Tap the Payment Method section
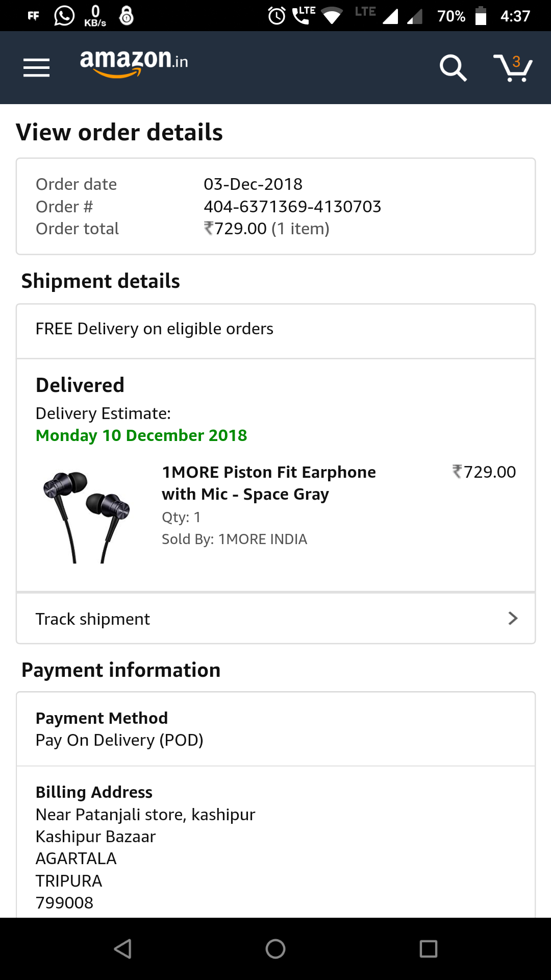Viewport: 551px width, 980px height. 275,729
